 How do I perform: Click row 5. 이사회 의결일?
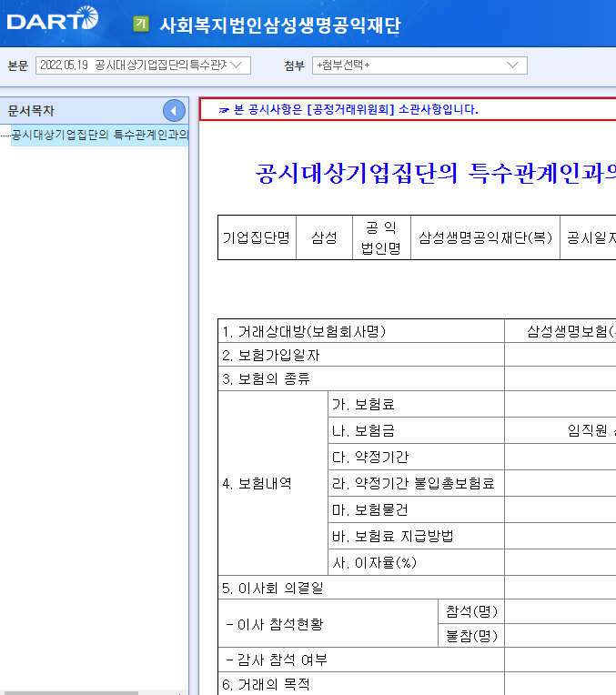coord(361,588)
